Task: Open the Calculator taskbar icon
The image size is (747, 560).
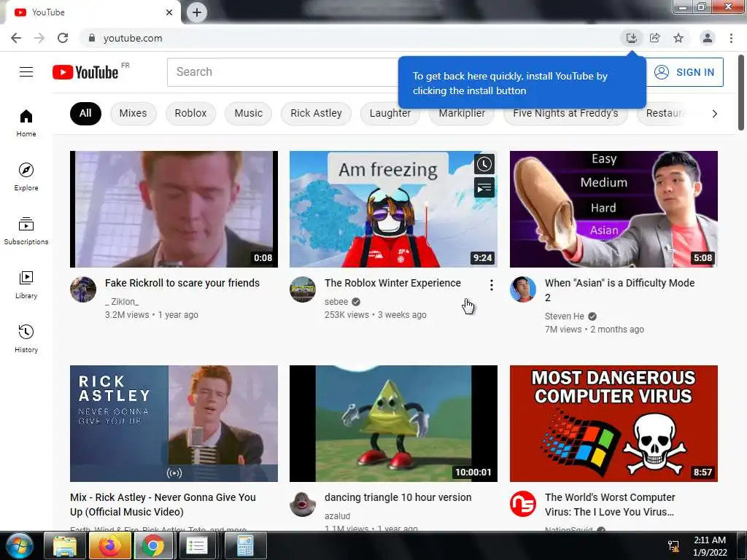Action: [x=245, y=545]
